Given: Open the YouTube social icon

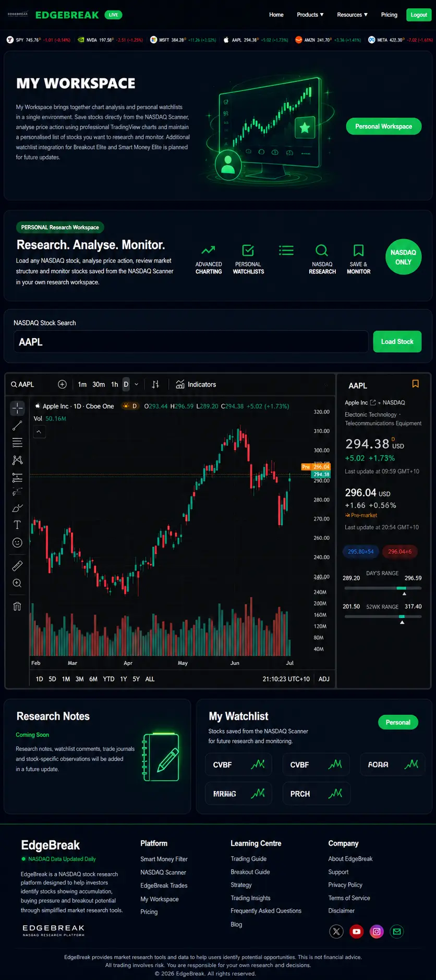Looking at the screenshot, I should click(357, 932).
